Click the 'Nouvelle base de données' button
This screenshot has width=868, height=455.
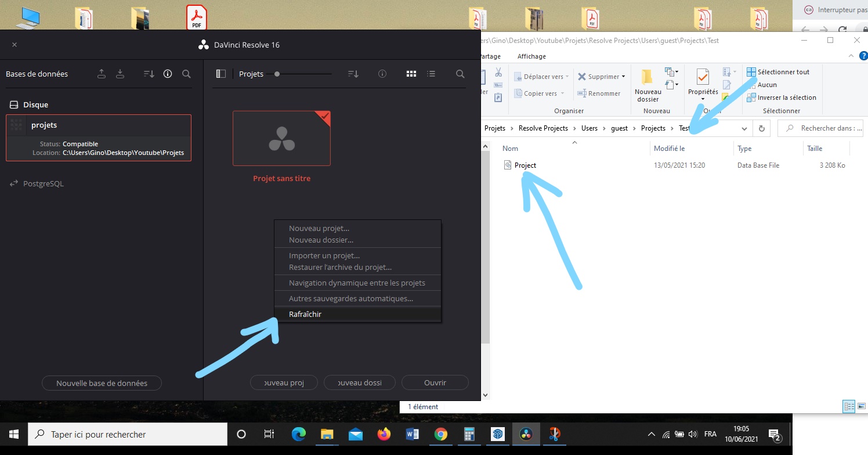[102, 383]
